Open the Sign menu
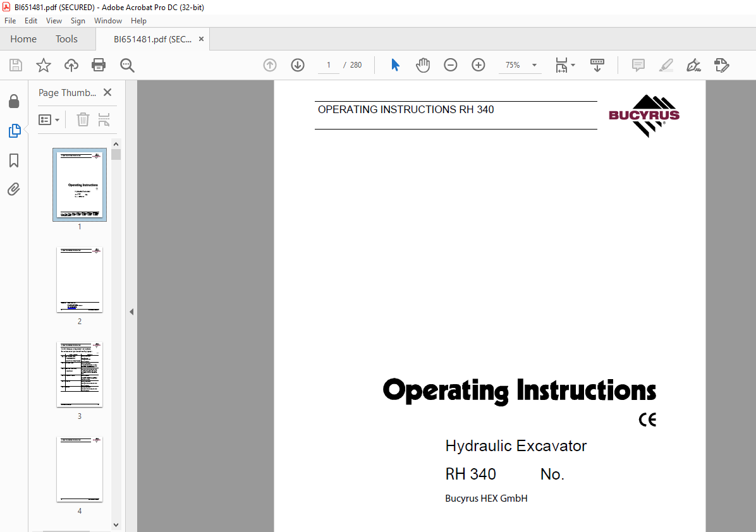This screenshot has height=532, width=756. pos(78,21)
